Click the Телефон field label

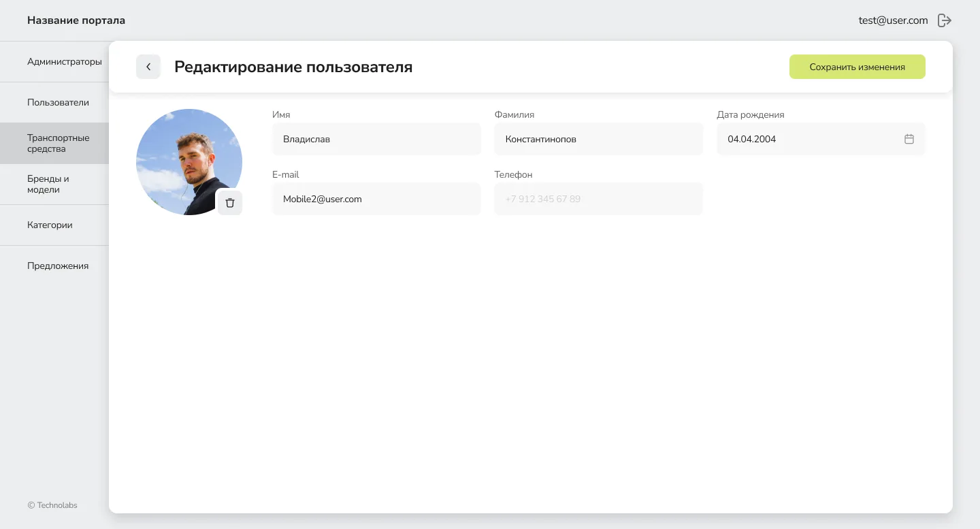[514, 174]
